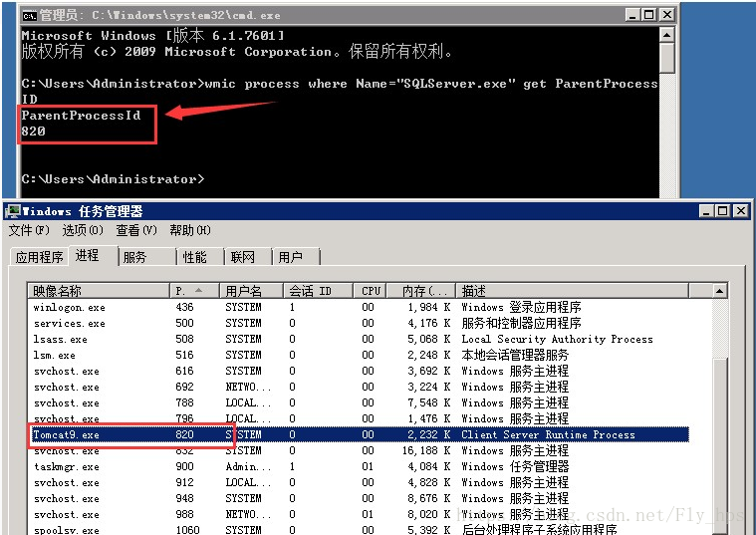Close the cmd.exe window
Screen dimensions: 756x535
(666, 15)
